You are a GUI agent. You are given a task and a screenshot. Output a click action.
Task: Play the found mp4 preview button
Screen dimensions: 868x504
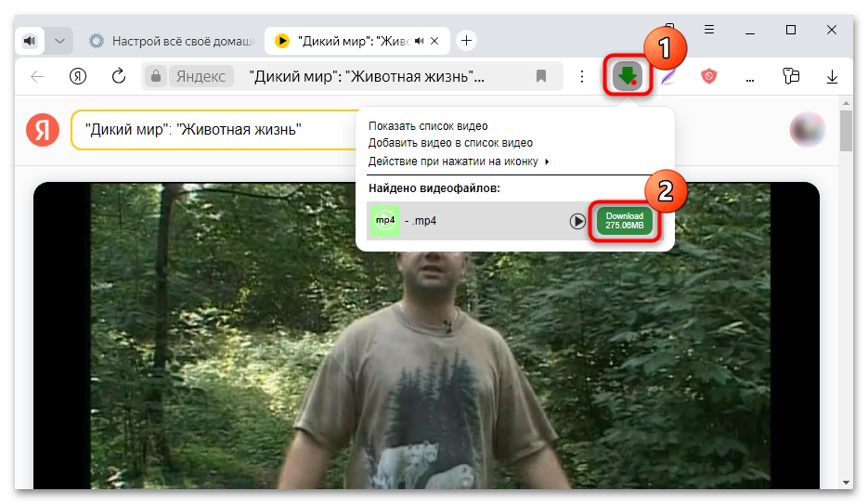pos(577,221)
